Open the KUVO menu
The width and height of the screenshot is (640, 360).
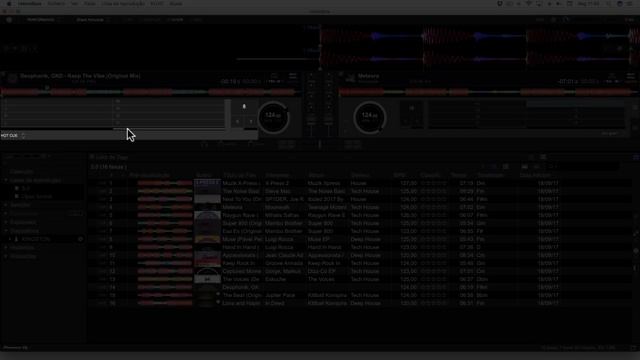tap(157, 4)
